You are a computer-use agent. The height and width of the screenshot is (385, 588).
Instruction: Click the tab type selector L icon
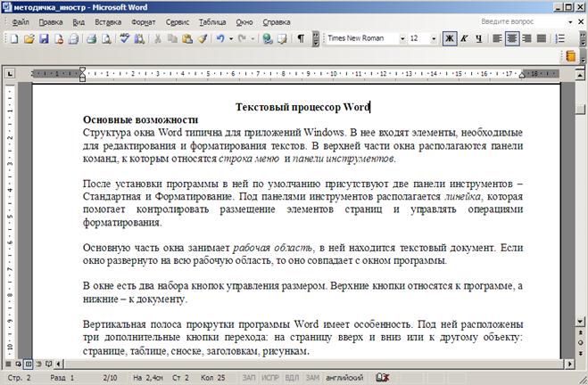click(x=10, y=73)
